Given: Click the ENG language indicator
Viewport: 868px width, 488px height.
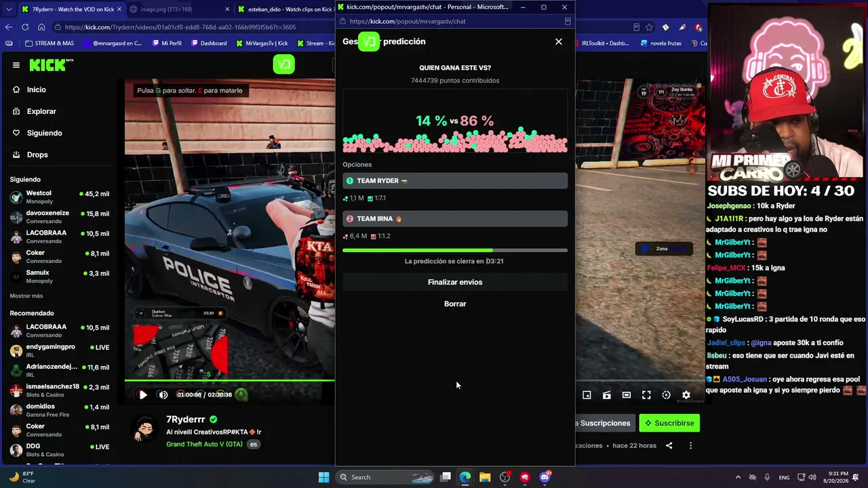Looking at the screenshot, I should point(784,477).
